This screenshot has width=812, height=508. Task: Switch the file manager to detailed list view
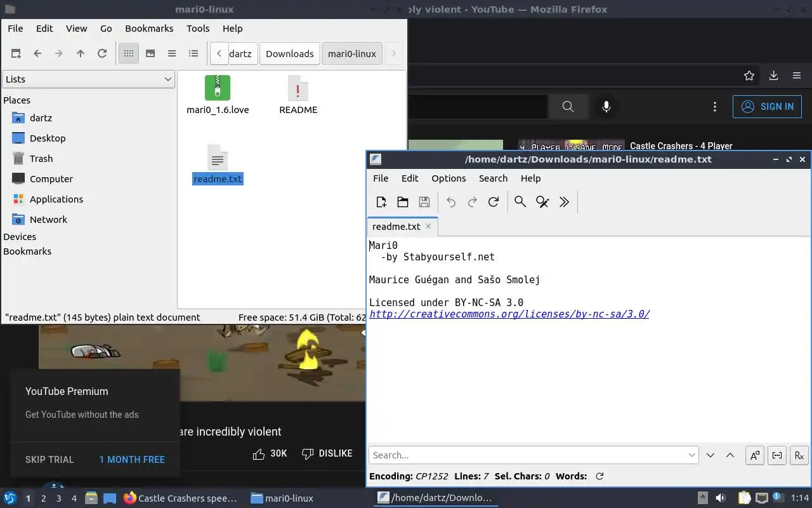[193, 53]
